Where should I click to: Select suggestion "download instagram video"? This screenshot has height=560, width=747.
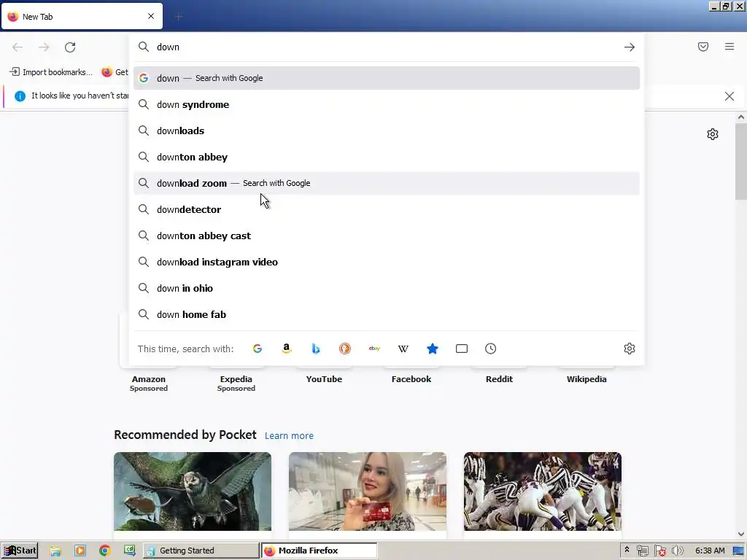pyautogui.click(x=387, y=262)
